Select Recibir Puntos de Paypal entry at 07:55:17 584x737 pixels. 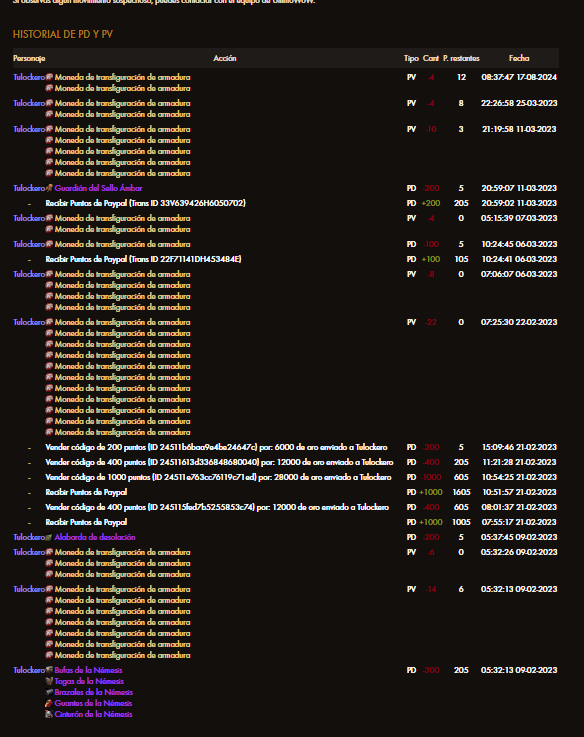point(86,522)
